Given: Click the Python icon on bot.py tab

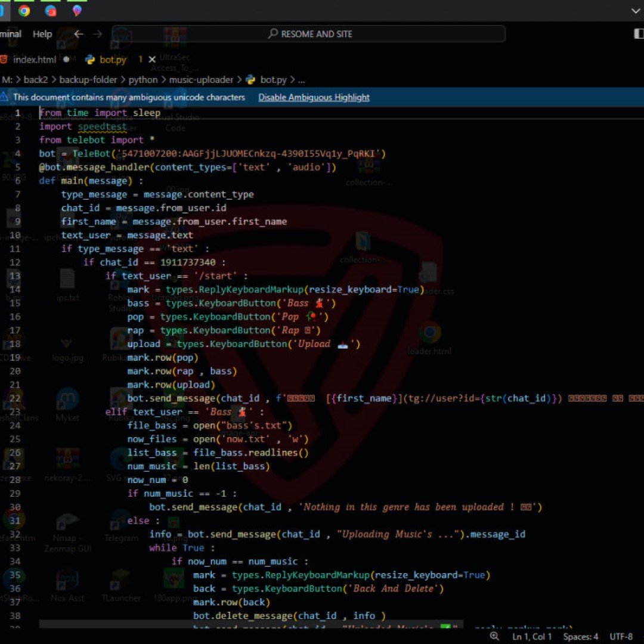Looking at the screenshot, I should pos(89,60).
